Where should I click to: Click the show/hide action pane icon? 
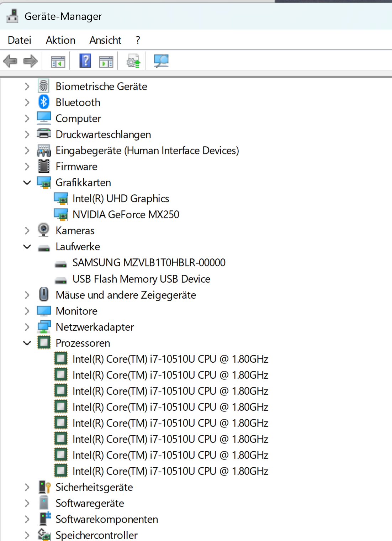tap(106, 62)
